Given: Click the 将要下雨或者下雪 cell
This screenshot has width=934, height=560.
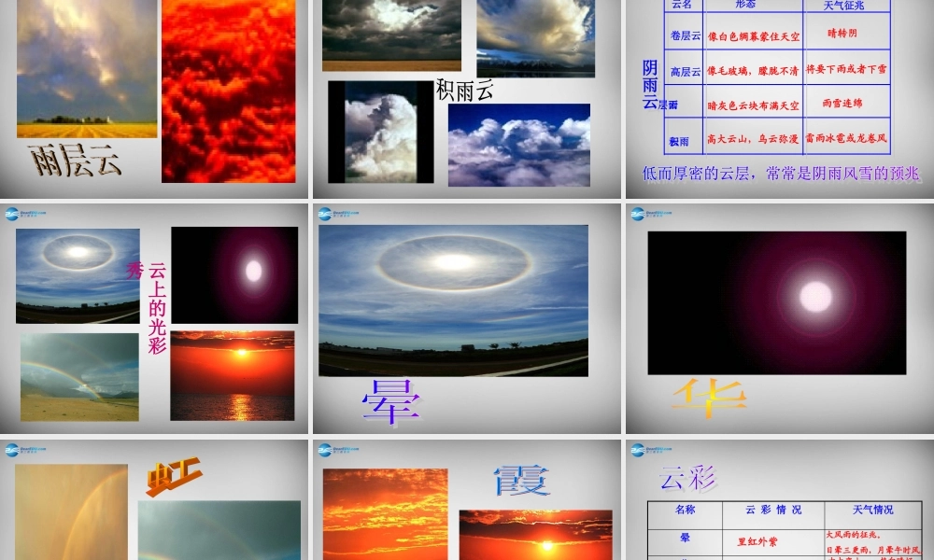Looking at the screenshot, I should point(846,69).
